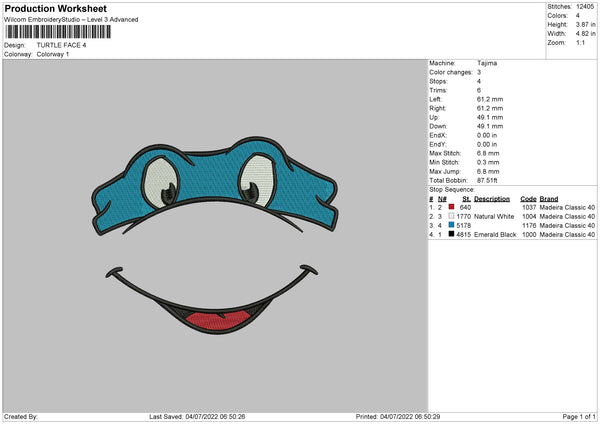Click colorway value 'Colorway 1'

(53, 54)
